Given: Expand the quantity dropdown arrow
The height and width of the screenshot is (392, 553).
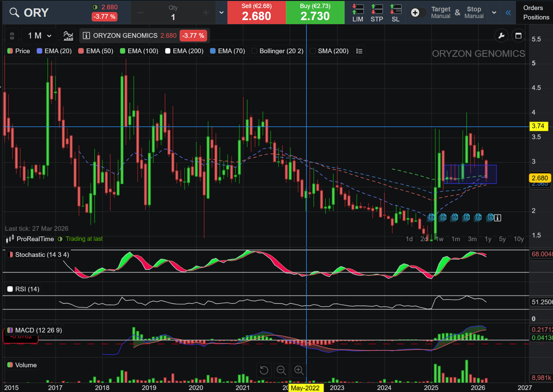Looking at the screenshot, I should pyautogui.click(x=221, y=13).
